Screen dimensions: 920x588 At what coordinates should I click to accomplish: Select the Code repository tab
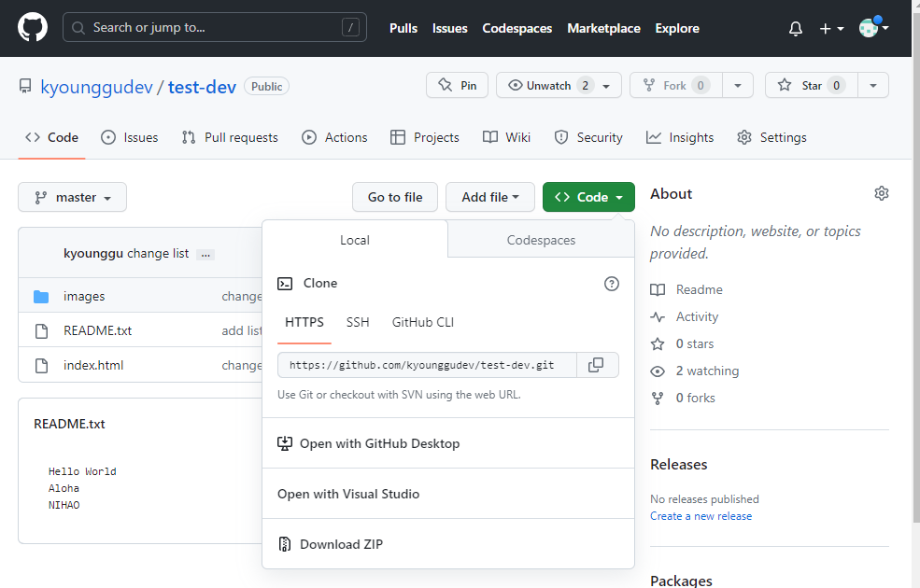coord(51,138)
